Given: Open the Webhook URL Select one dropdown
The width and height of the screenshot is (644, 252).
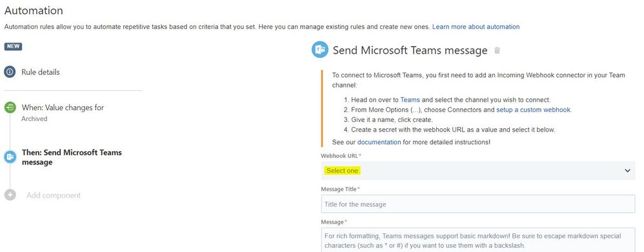Looking at the screenshot, I should 478,171.
